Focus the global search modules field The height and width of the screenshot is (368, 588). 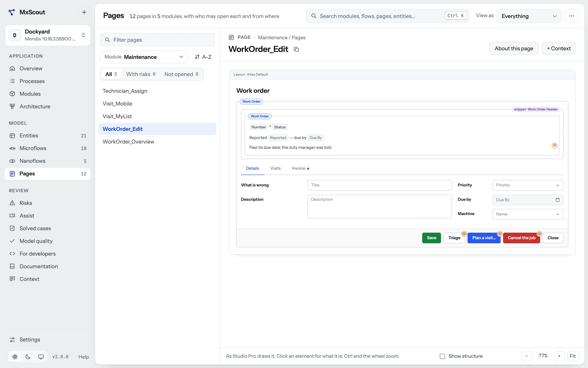point(388,16)
